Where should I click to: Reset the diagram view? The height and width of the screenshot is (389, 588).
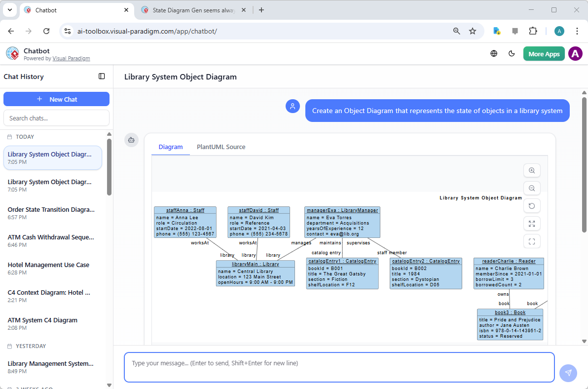pos(532,206)
